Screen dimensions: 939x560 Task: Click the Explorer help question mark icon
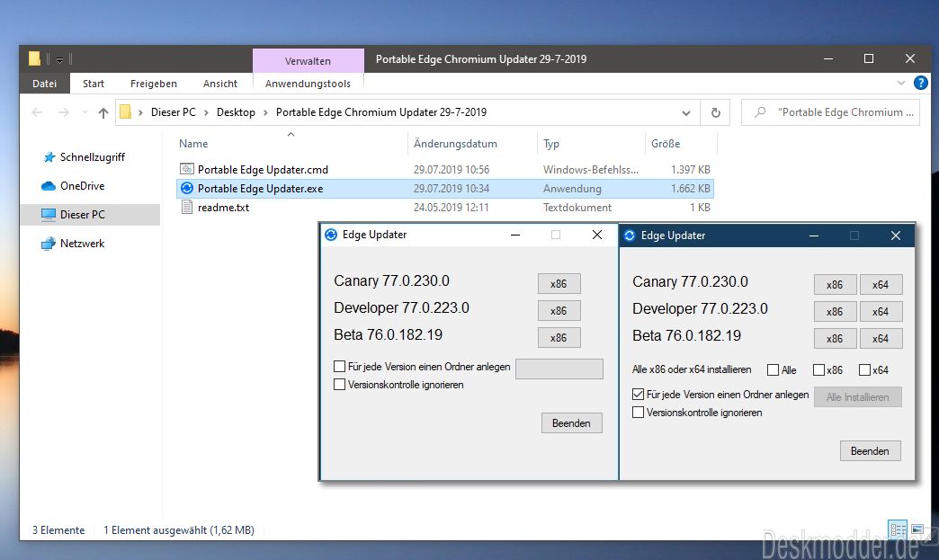coord(920,84)
